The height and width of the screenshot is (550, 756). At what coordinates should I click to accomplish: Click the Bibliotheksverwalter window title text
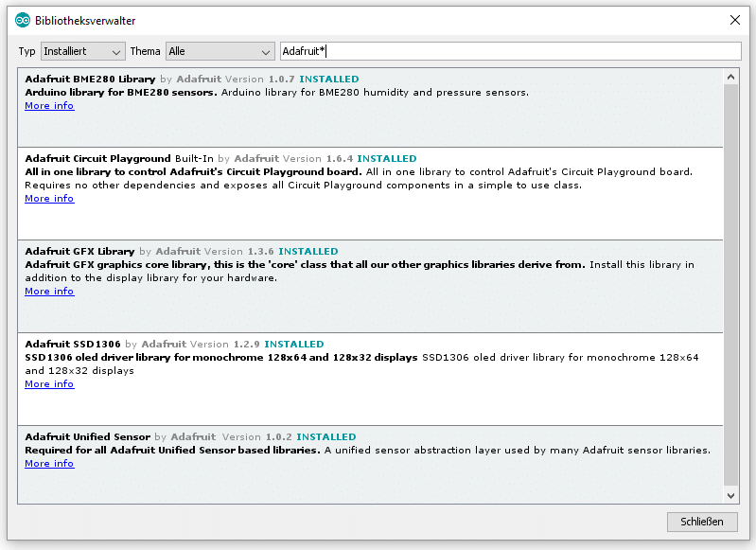(85, 20)
